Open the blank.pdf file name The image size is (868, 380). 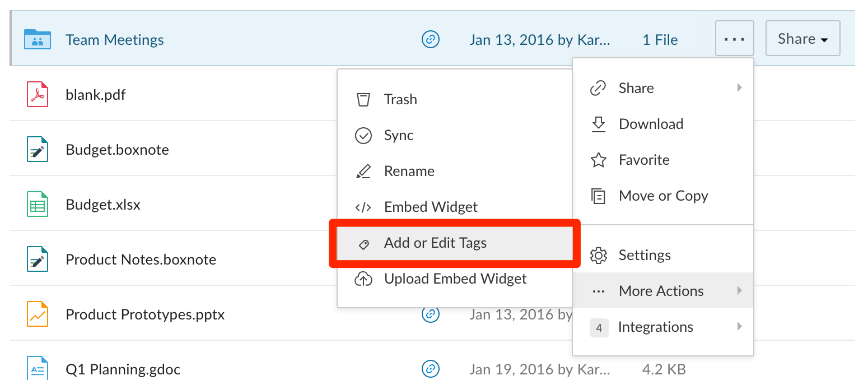96,95
